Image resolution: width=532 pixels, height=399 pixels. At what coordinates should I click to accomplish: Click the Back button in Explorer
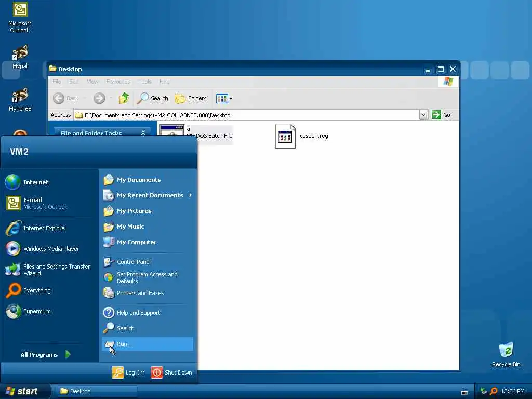tap(66, 98)
